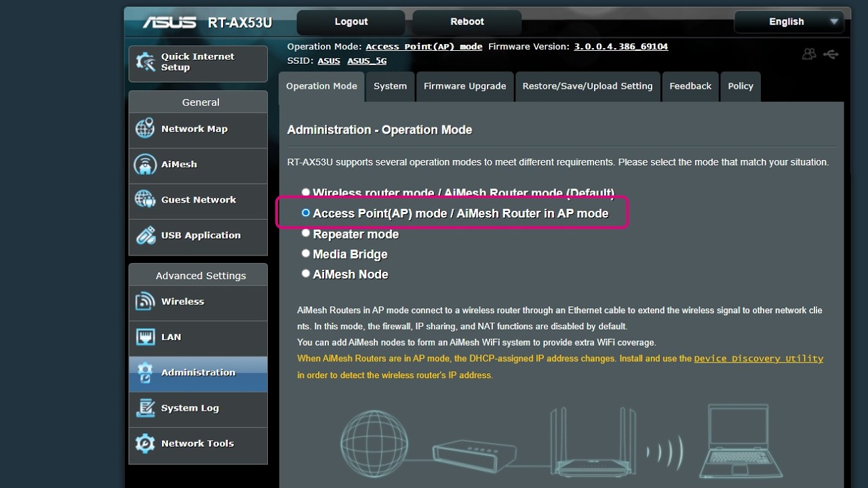Open USB Application menu item

point(198,237)
